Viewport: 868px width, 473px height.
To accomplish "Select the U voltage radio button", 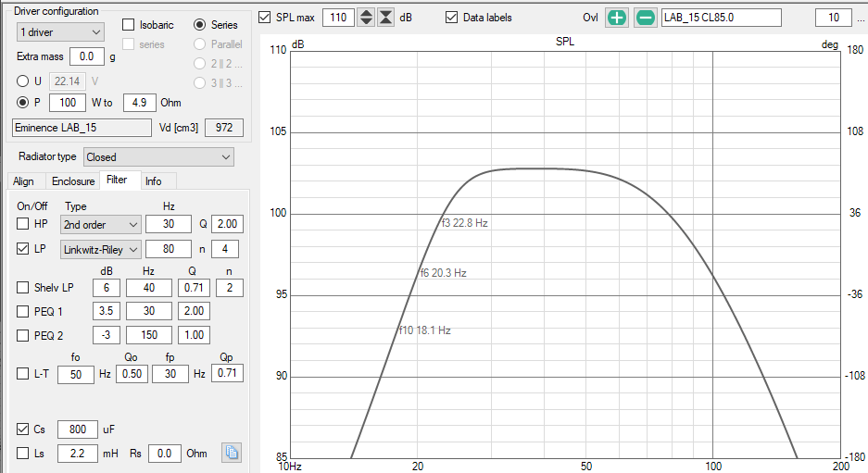I will tap(23, 81).
